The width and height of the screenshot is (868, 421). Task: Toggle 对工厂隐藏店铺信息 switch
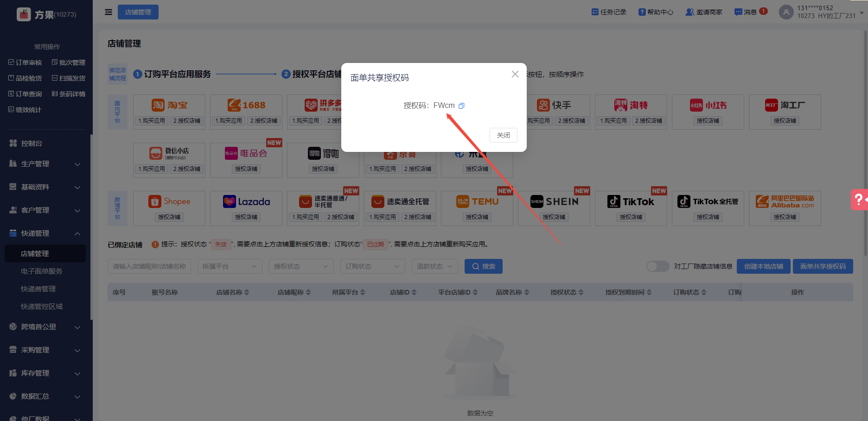pyautogui.click(x=657, y=266)
